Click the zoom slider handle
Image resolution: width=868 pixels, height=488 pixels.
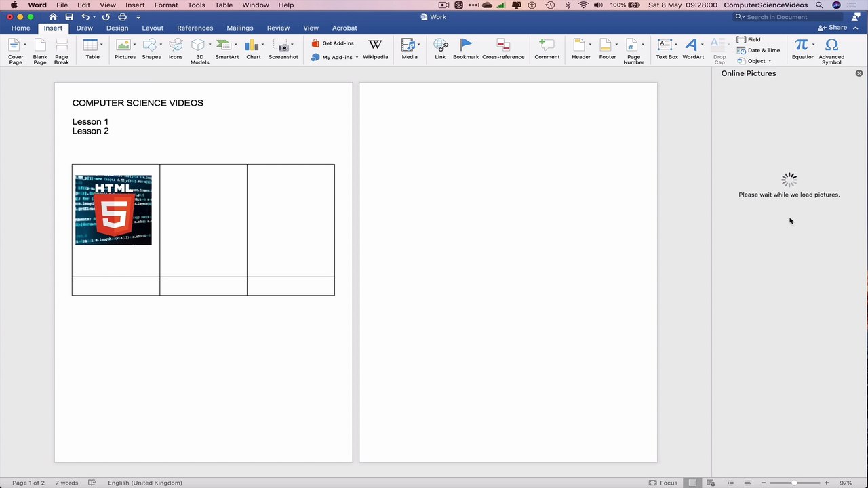click(794, 483)
